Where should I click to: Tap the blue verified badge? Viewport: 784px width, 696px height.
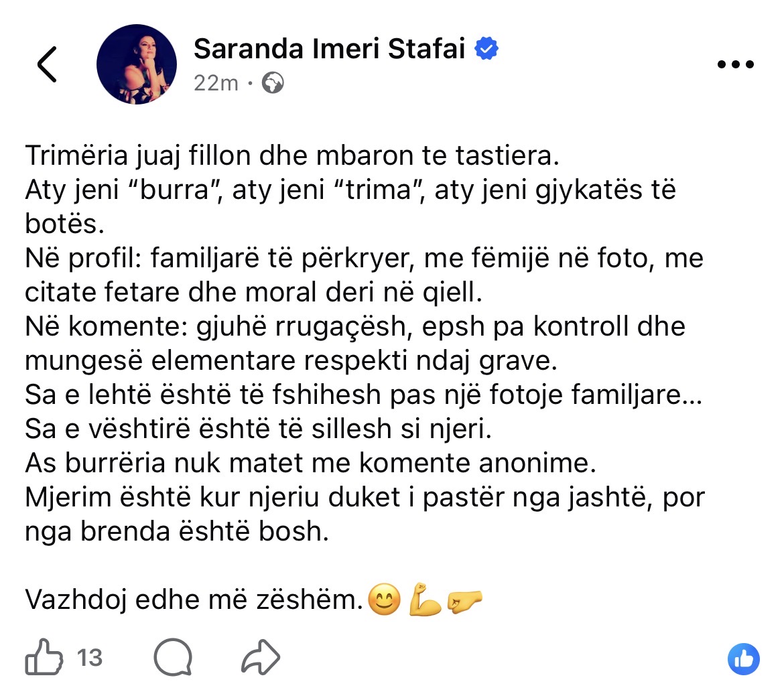click(487, 49)
